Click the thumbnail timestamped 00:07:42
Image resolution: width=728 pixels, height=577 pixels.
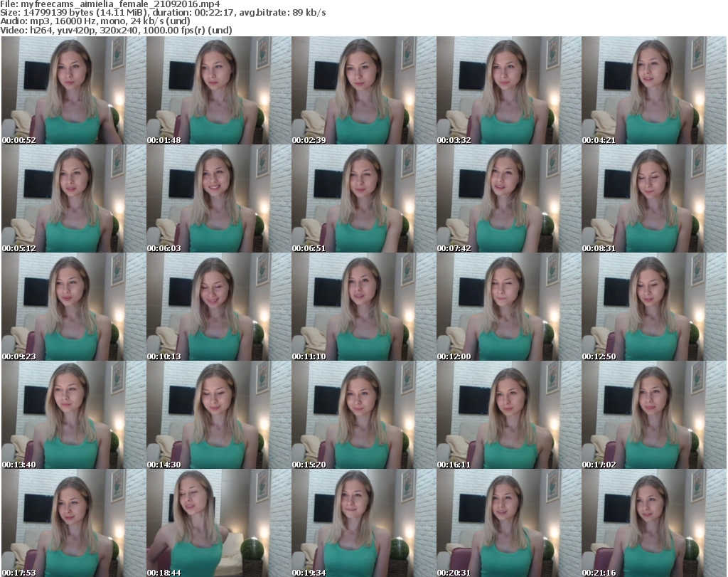[509, 198]
